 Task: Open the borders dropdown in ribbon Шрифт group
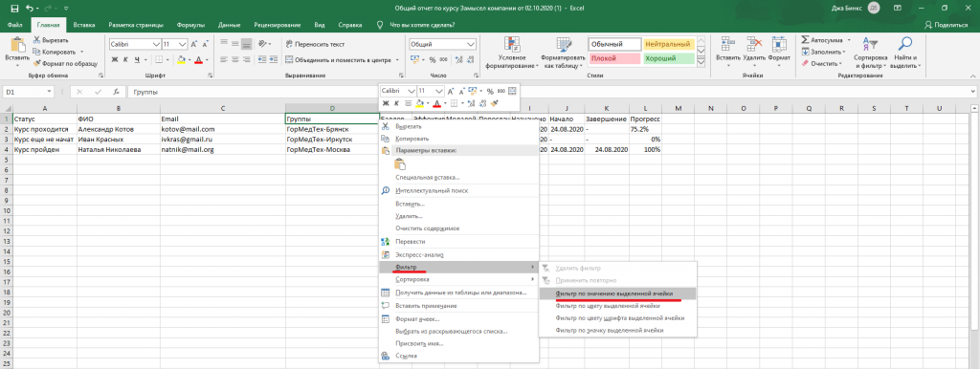click(167, 60)
